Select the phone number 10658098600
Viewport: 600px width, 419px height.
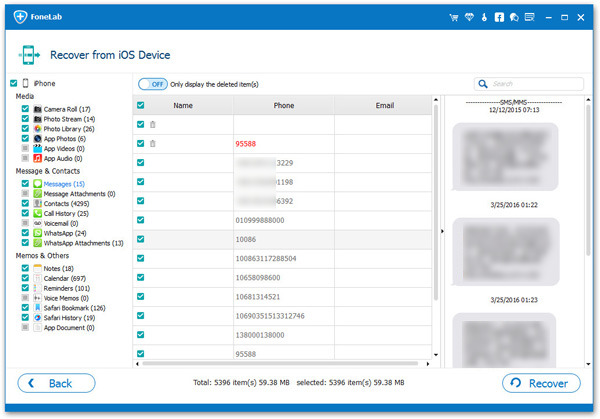point(258,278)
